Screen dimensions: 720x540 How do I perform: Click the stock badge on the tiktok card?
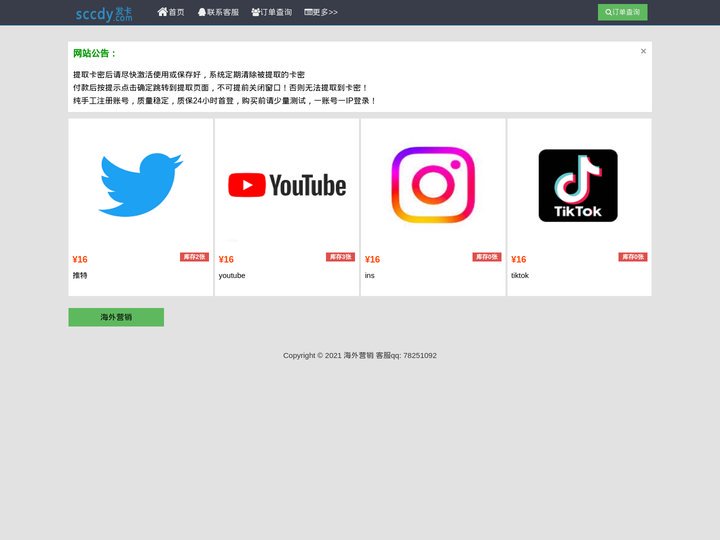pyautogui.click(x=633, y=257)
